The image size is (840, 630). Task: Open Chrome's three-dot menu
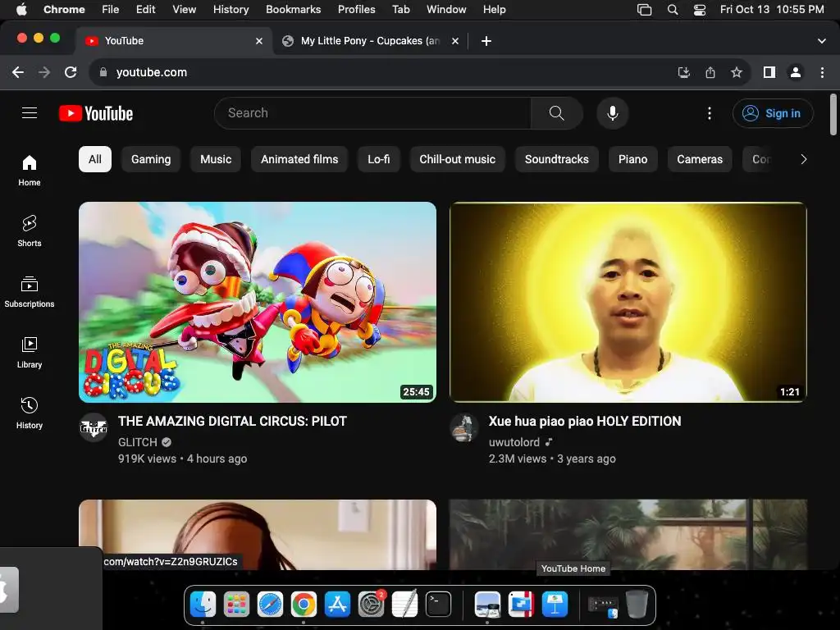click(822, 72)
